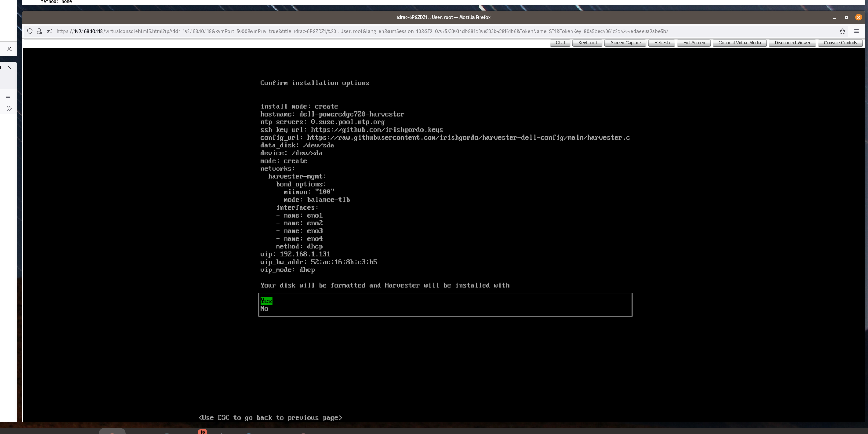
Task: Click the taskbar icon showing 16 notifications
Action: 203,431
